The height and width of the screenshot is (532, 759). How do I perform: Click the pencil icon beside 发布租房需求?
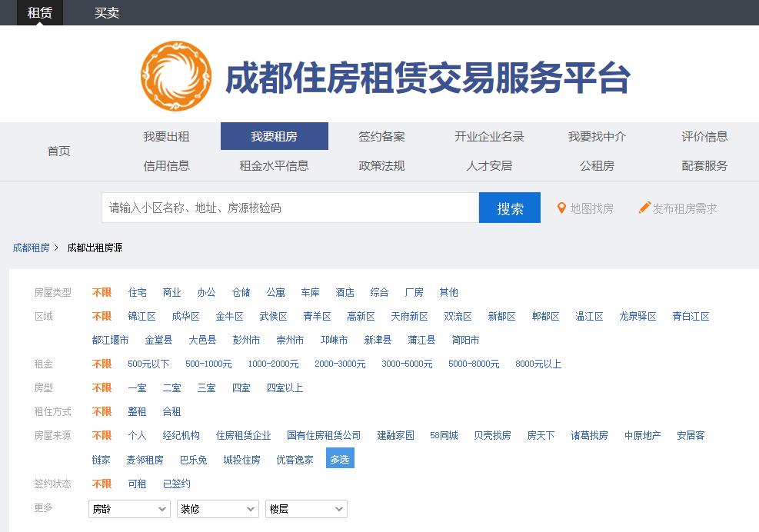click(644, 208)
